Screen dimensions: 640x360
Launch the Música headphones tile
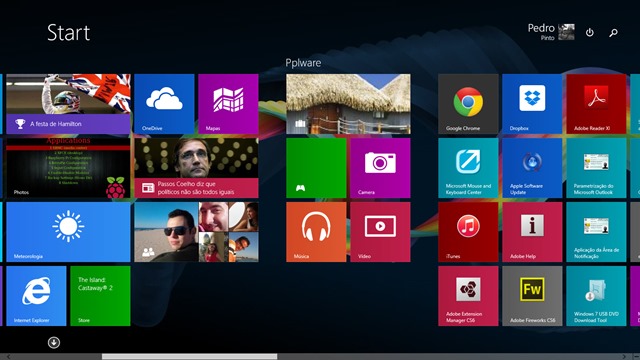316,232
